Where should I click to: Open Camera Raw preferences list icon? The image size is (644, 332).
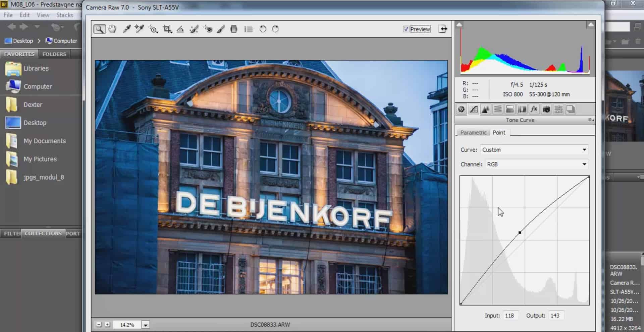(x=248, y=29)
